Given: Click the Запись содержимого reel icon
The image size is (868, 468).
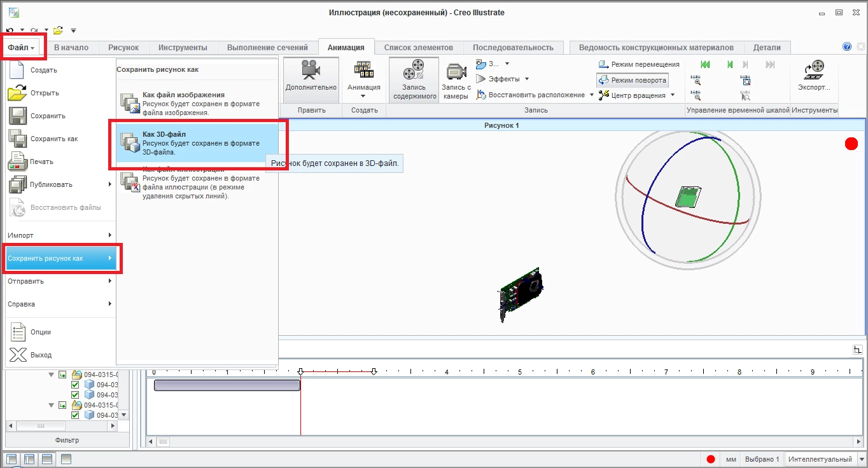Looking at the screenshot, I should 414,69.
